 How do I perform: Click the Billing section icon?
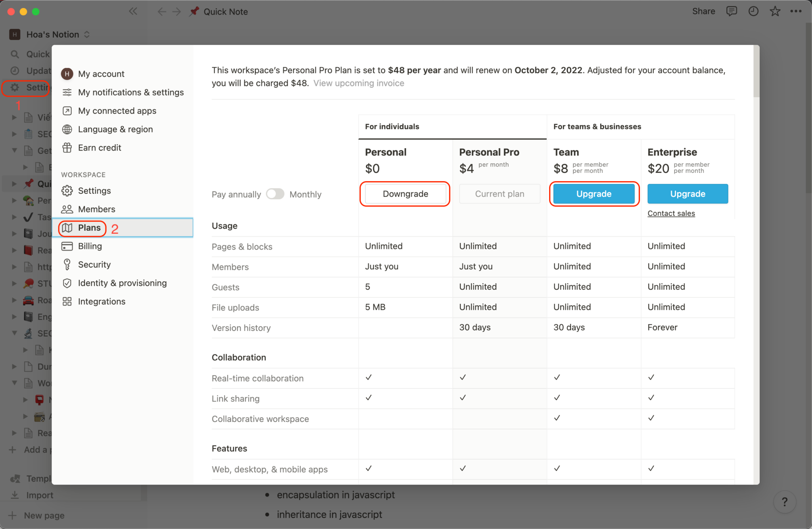[67, 246]
